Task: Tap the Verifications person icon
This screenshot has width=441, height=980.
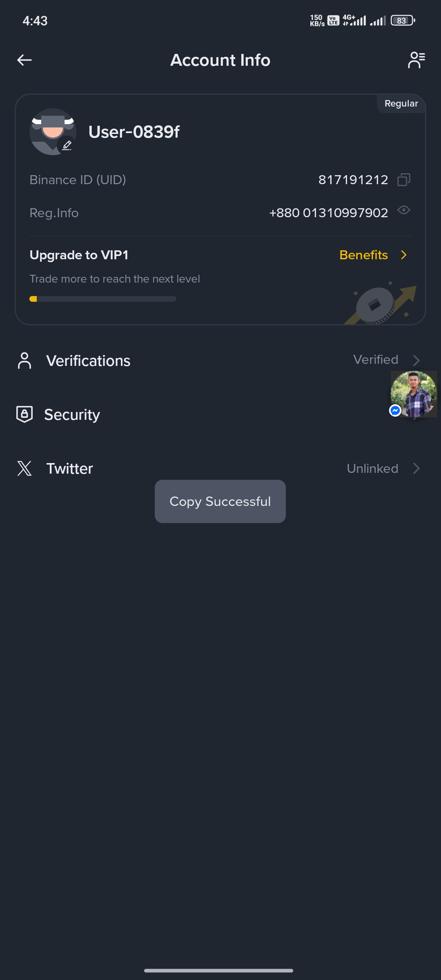Action: coord(24,361)
